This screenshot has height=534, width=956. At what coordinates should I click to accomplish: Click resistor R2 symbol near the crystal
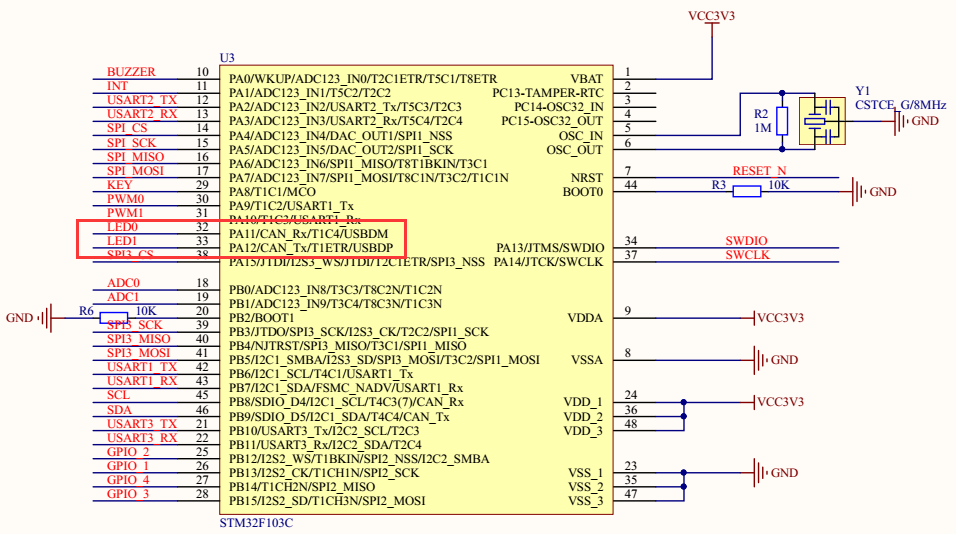[x=782, y=121]
